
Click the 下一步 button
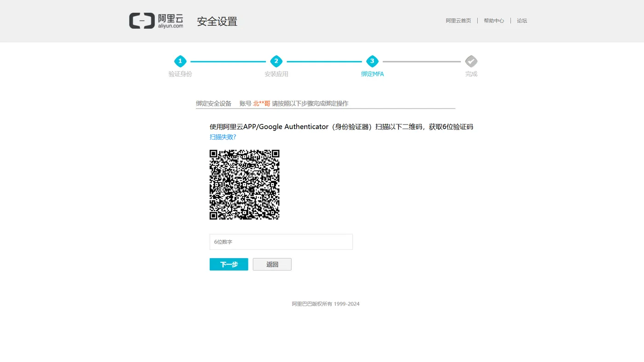tap(229, 264)
